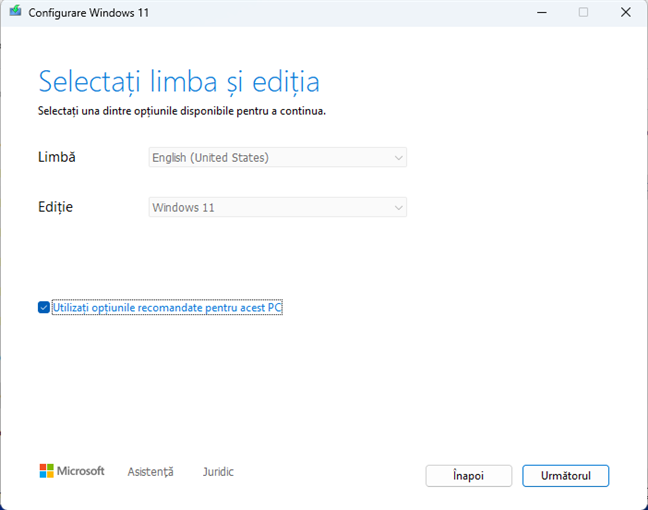Click the Windows 11 setup title bar icon
The image size is (648, 510).
pos(15,11)
